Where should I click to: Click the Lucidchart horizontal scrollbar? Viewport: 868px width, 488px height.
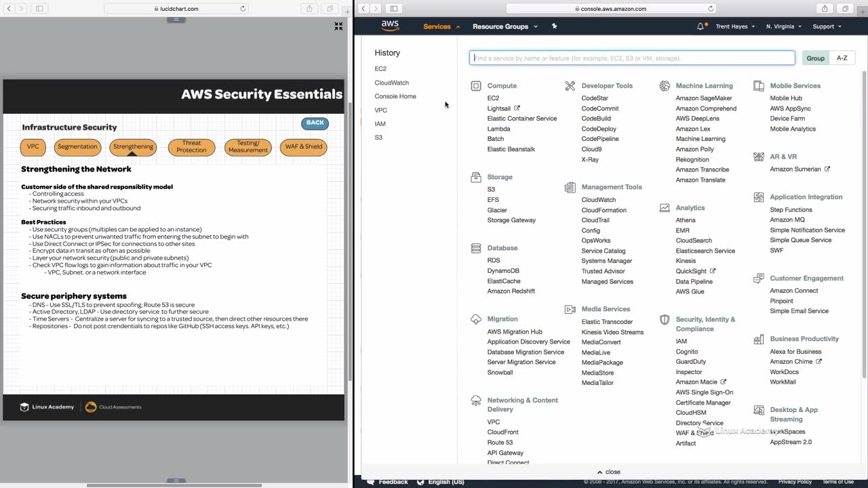174,485
